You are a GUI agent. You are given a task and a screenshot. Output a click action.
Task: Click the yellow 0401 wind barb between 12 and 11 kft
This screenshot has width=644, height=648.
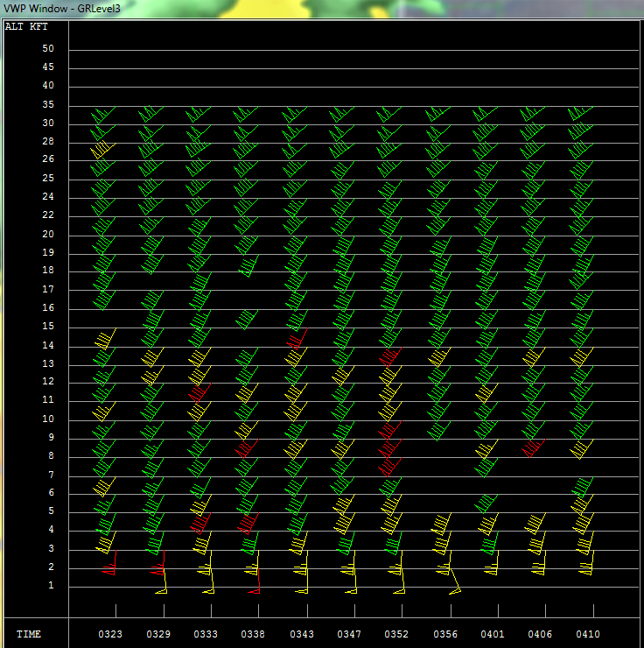tap(486, 393)
